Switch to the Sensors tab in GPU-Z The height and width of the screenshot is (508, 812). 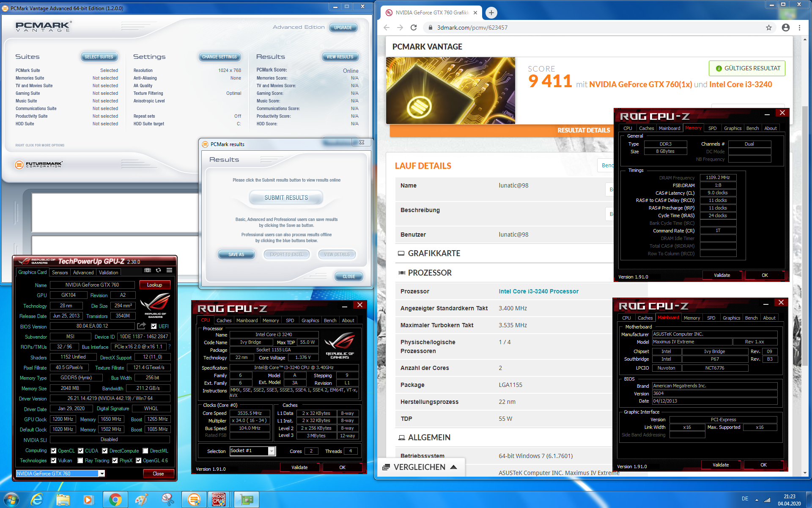(60, 273)
